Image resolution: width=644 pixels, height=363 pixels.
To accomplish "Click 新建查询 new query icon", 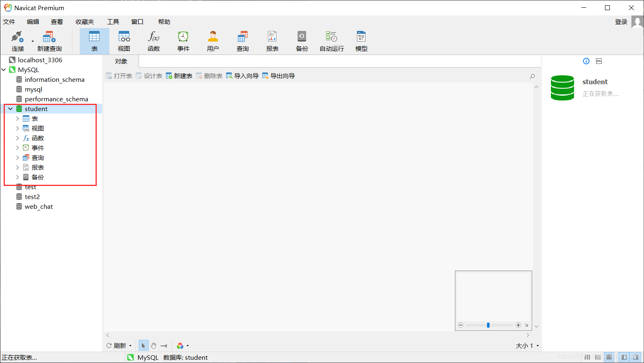I will click(x=49, y=41).
